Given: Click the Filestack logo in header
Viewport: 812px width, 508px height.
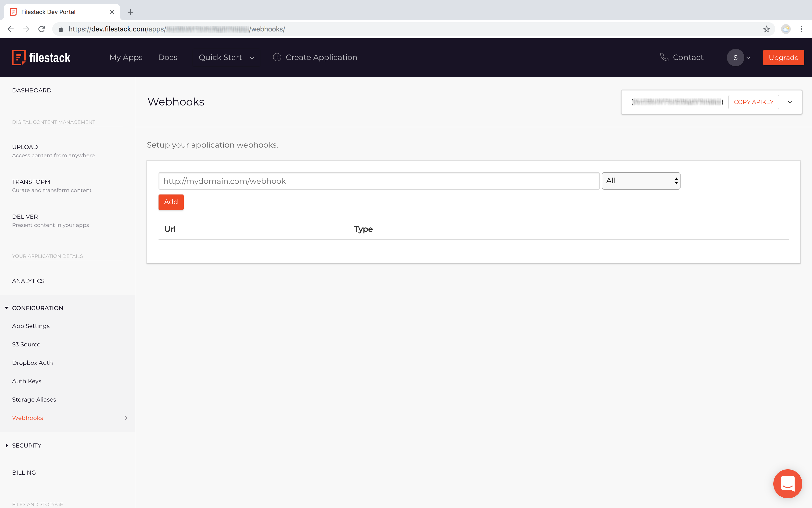Looking at the screenshot, I should [41, 58].
